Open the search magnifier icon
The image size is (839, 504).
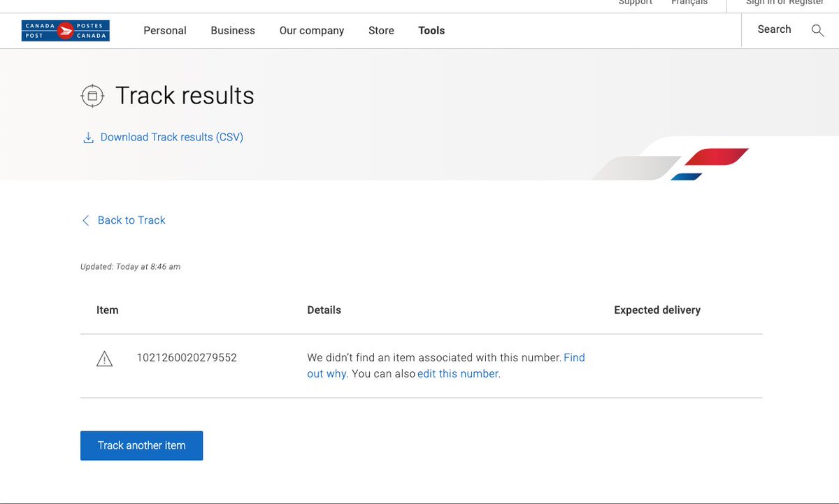[817, 30]
